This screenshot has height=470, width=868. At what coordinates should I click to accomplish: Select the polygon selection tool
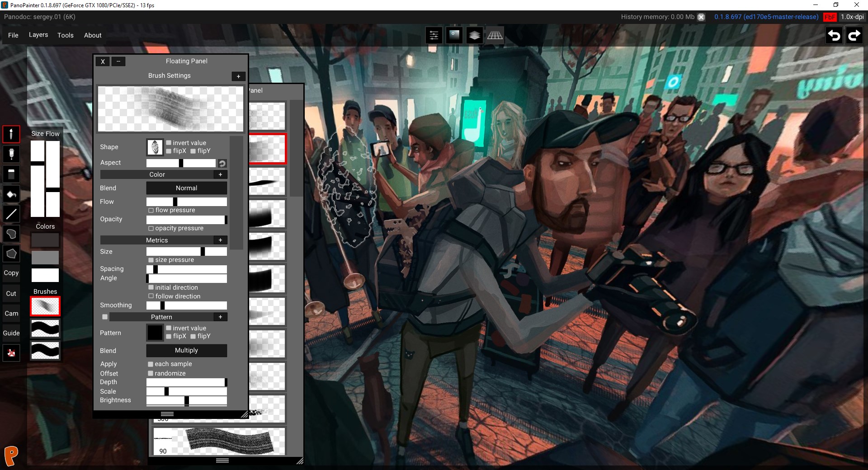(11, 254)
